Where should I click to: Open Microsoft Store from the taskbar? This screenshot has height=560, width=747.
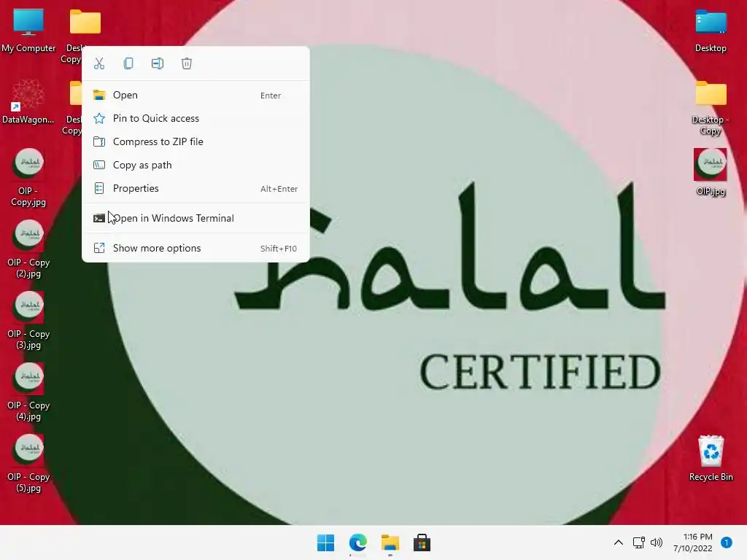(422, 542)
